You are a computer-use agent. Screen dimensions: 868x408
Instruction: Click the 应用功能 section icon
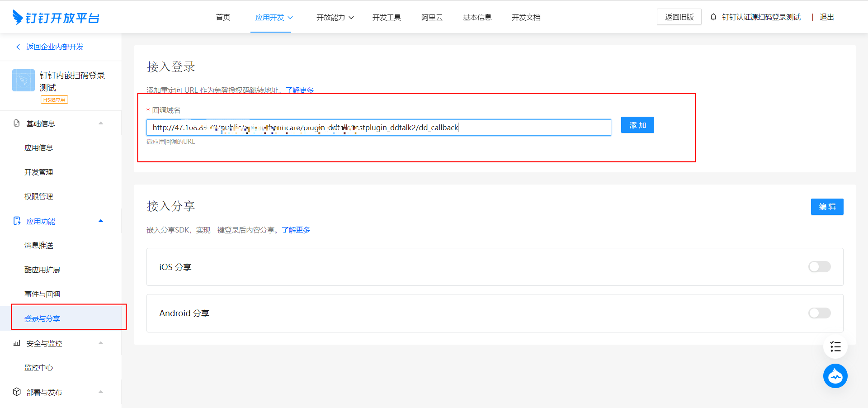coord(17,221)
